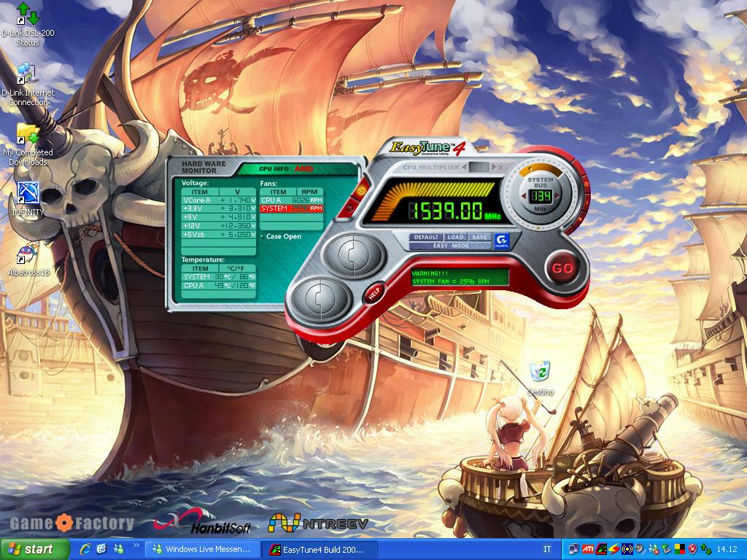Image resolution: width=747 pixels, height=560 pixels.
Task: Click the red GO button in EasyTune
Action: coord(562,268)
